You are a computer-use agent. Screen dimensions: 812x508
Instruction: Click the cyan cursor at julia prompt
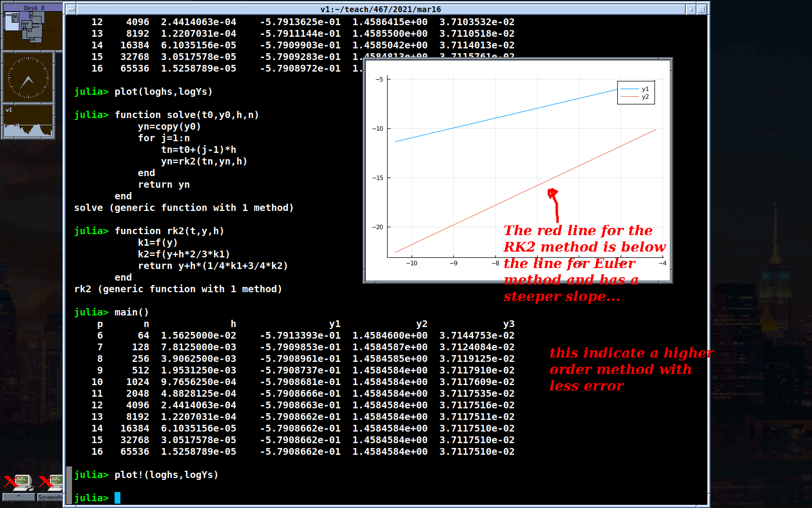click(117, 498)
